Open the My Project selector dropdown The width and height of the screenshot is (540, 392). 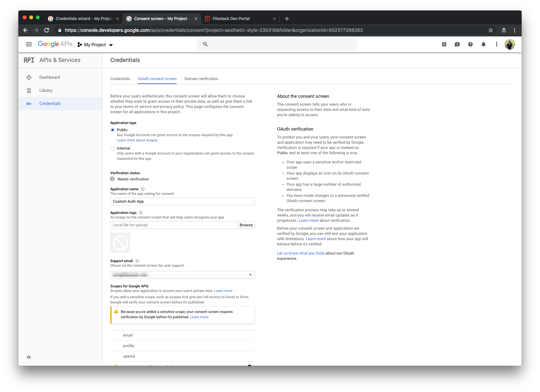click(95, 45)
